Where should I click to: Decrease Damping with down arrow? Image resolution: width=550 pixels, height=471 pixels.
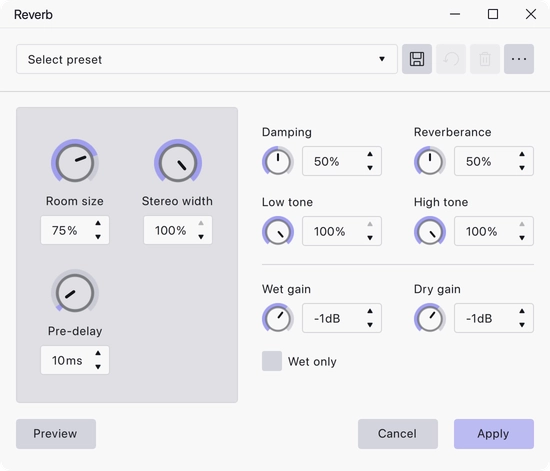click(x=370, y=168)
